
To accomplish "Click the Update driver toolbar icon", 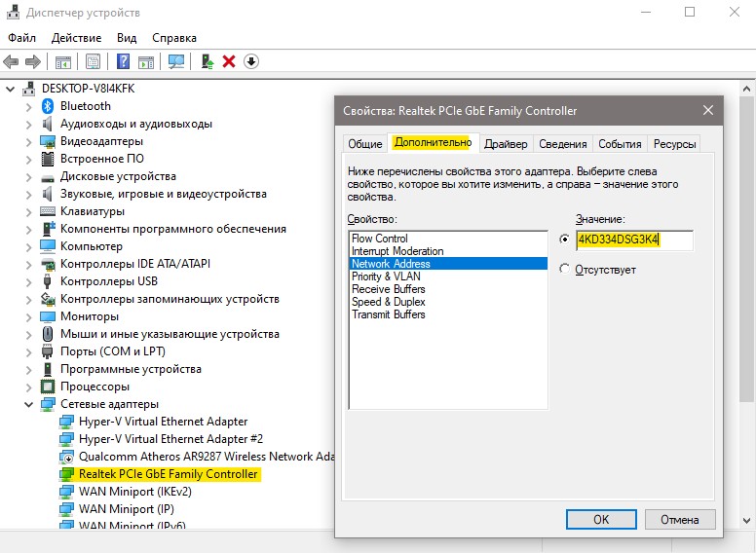I will [208, 61].
